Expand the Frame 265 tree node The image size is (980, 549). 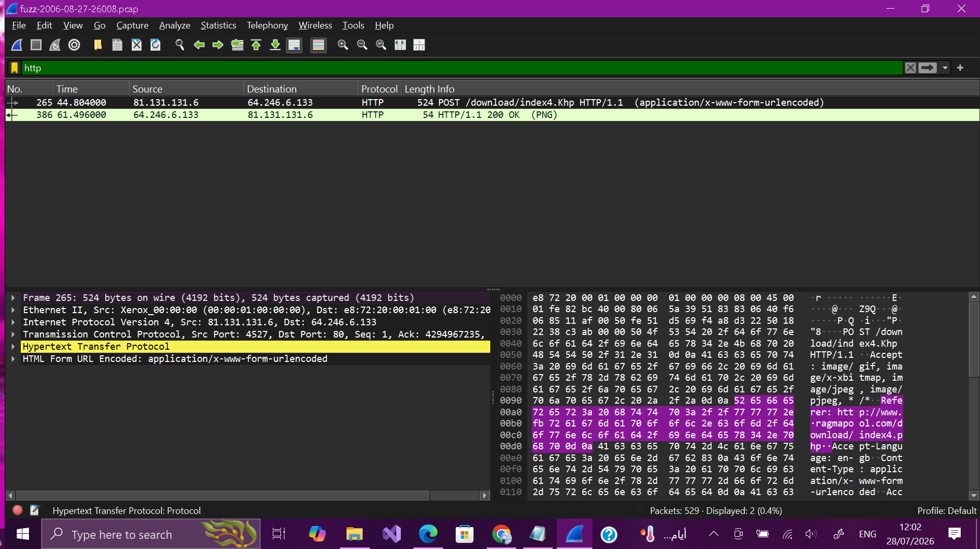coord(13,298)
